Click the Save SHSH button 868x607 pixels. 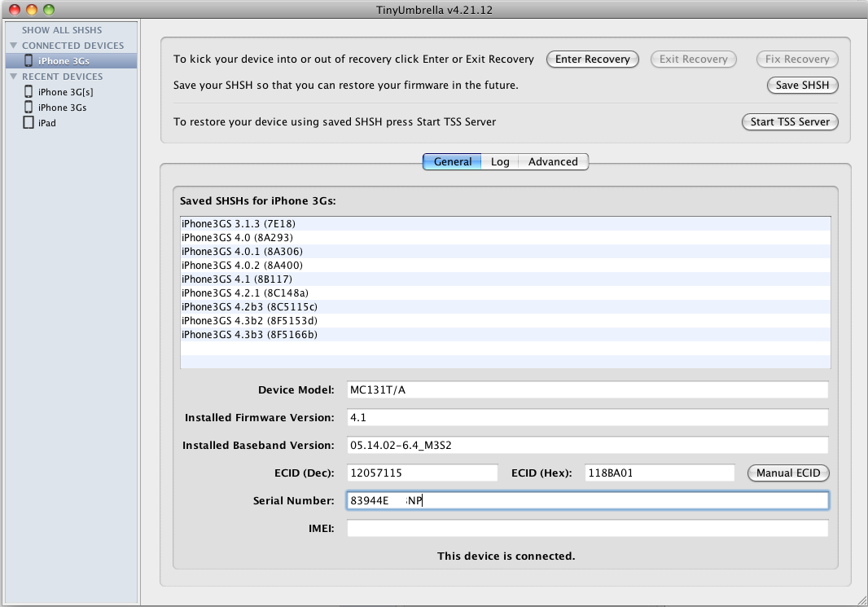802,86
